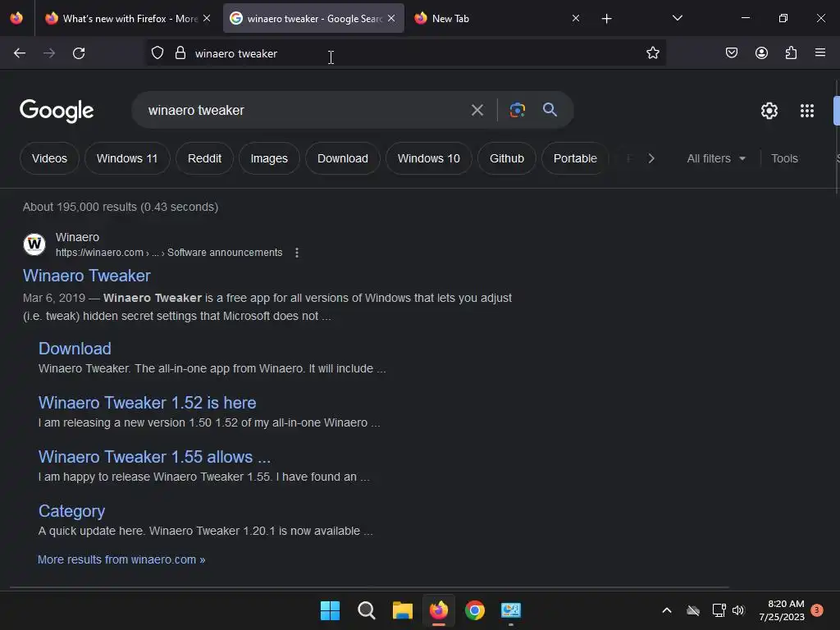
Task: Open the Category sitelink
Action: [72, 511]
